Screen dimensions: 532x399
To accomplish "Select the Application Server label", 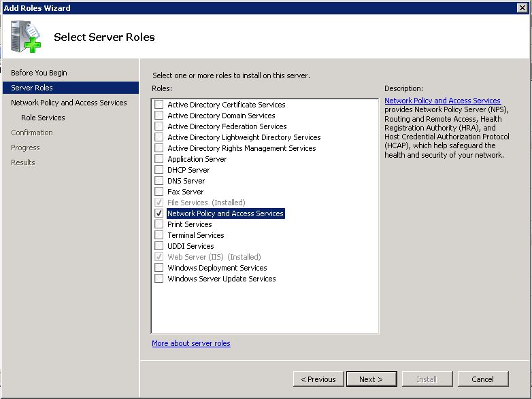I will pos(197,158).
